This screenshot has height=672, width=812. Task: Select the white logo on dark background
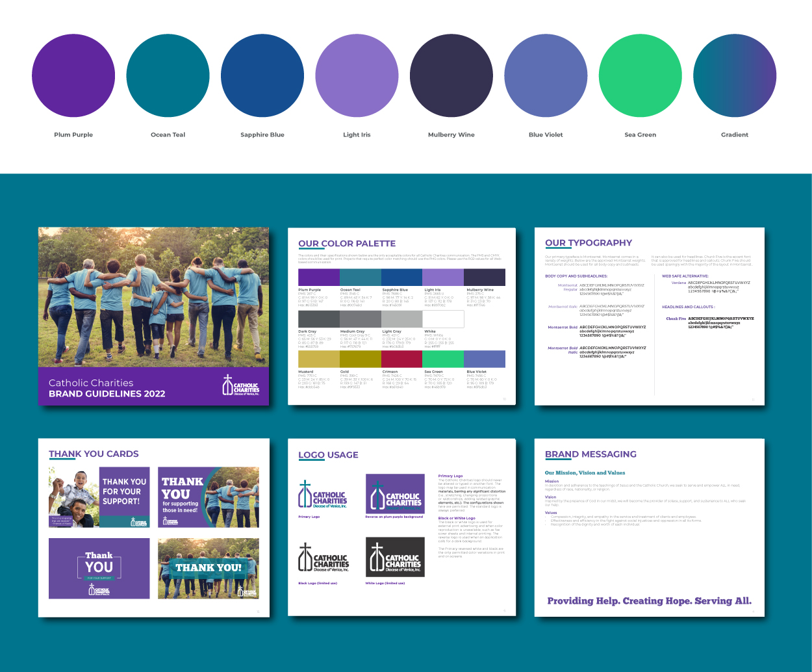click(x=395, y=557)
